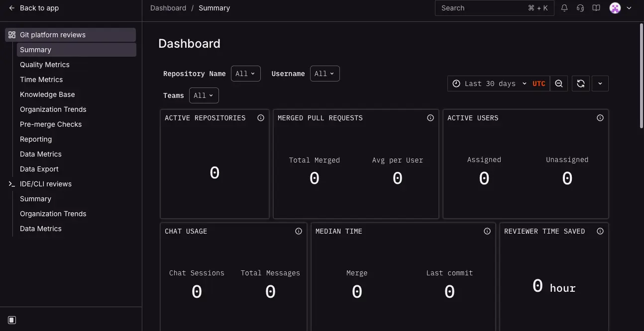644x331 pixels.
Task: Toggle the sidebar collapse icon at bottom left
Action: tap(11, 320)
